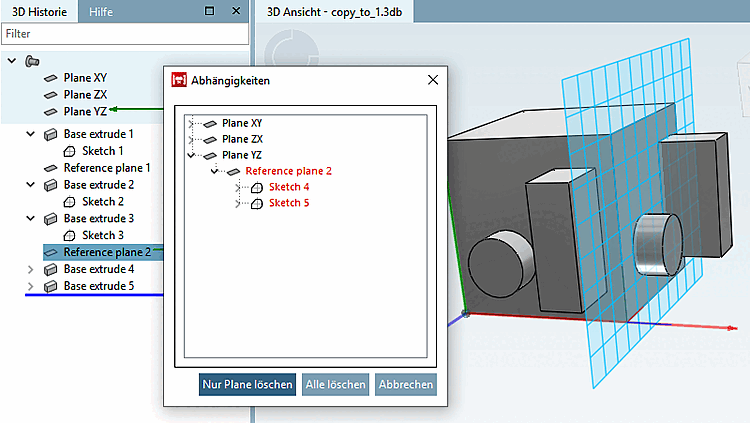This screenshot has height=423, width=750.
Task: Select Plane YZ label in history tree
Action: (x=85, y=111)
